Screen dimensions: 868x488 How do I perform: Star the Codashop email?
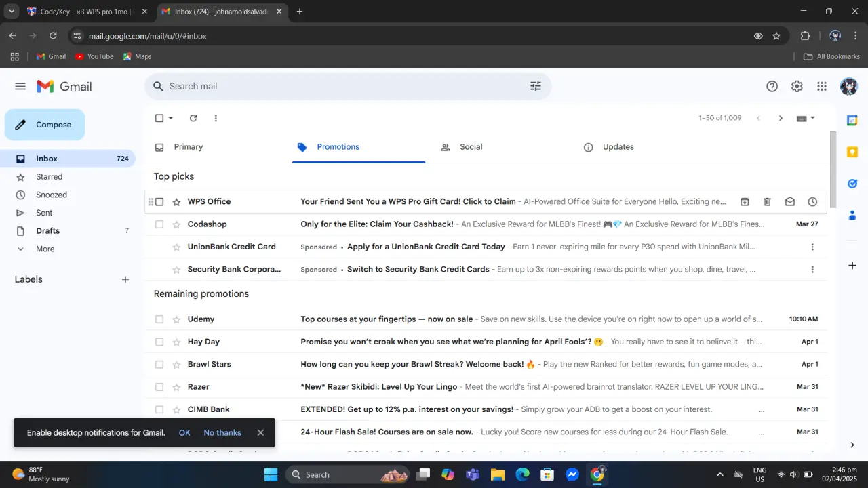[x=176, y=224]
